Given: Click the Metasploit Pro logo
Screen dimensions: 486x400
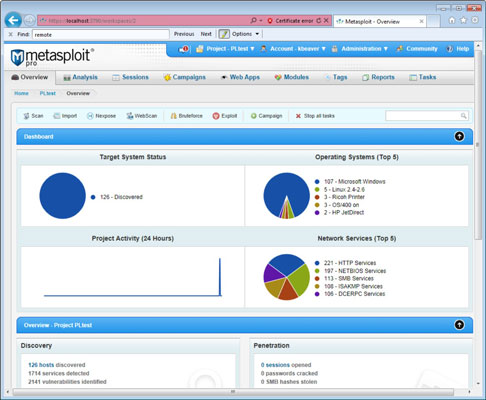Looking at the screenshot, I should [x=52, y=57].
